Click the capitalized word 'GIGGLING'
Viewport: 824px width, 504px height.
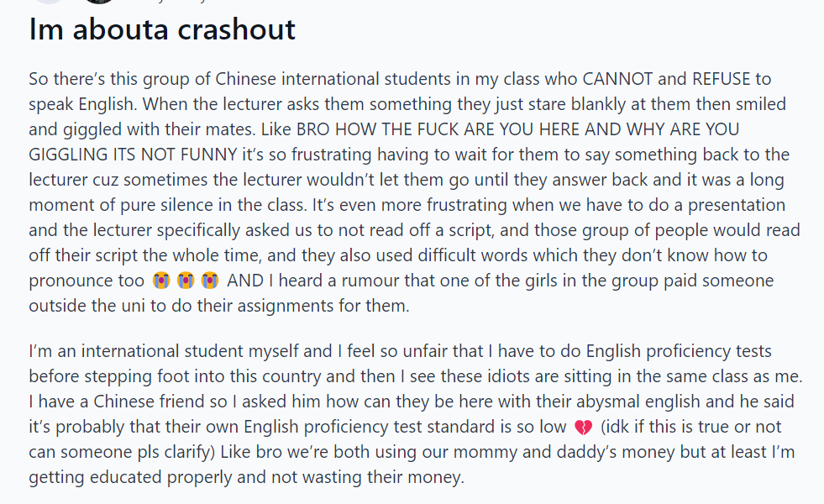pos(68,155)
